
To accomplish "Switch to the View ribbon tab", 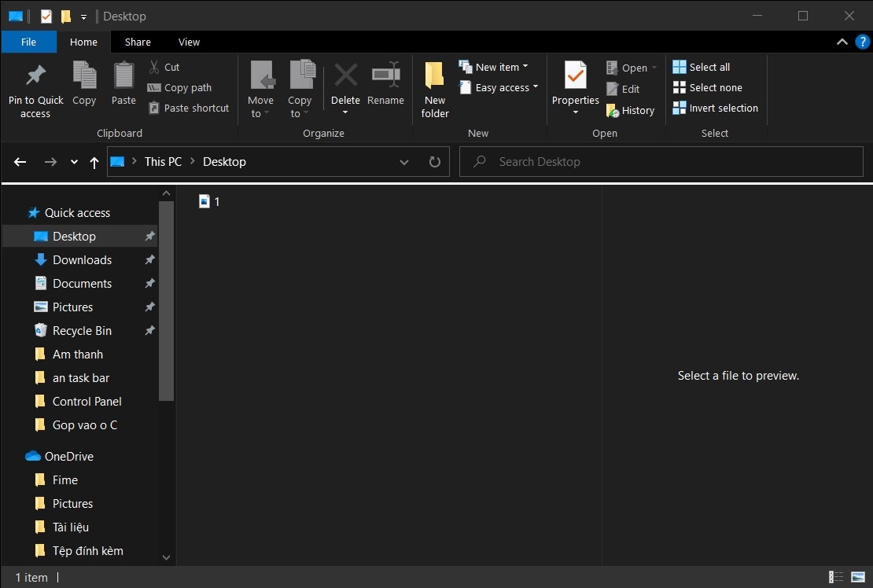I will pyautogui.click(x=189, y=42).
